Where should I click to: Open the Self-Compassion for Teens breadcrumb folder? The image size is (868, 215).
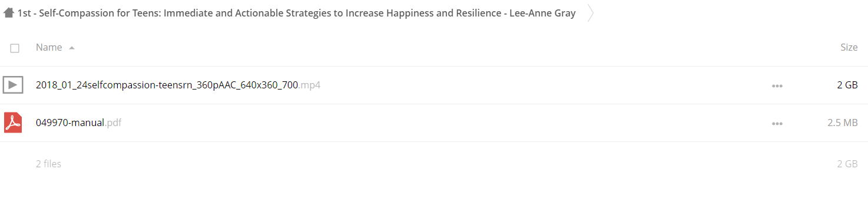coord(297,13)
